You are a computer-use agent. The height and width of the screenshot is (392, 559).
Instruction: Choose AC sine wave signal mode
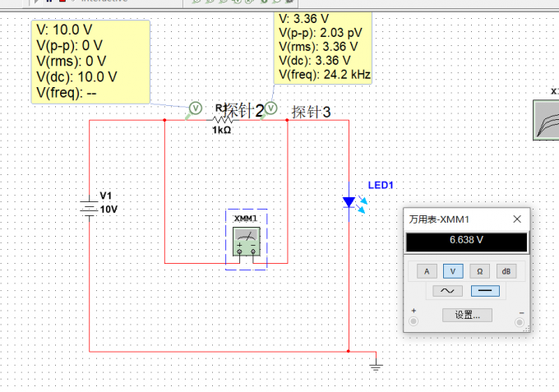(447, 291)
